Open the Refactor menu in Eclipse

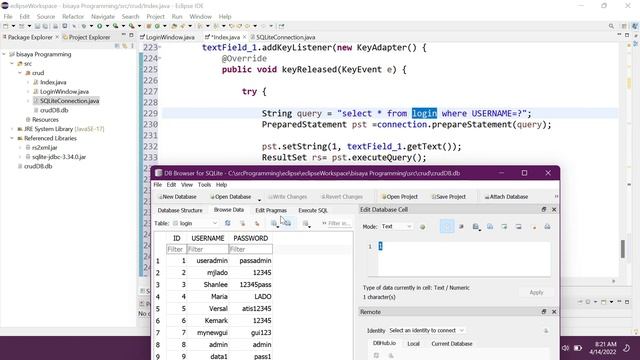73,16
